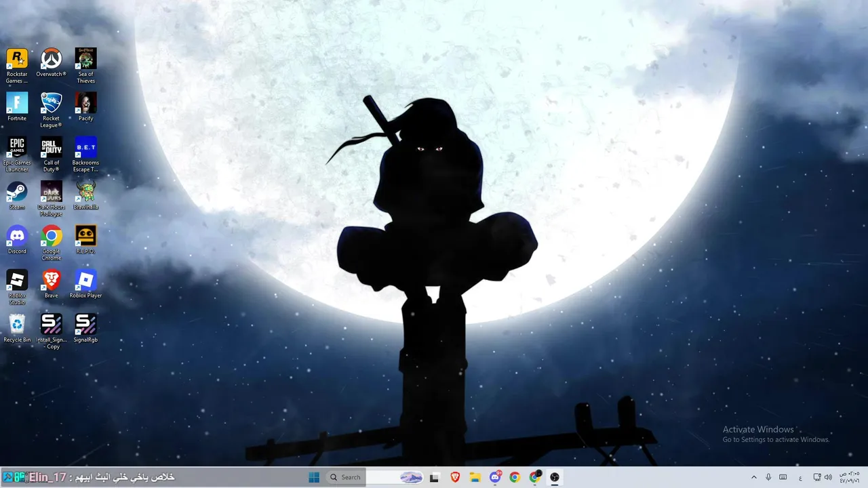The image size is (868, 488).
Task: Open Task View from the taskbar
Action: coord(435,477)
